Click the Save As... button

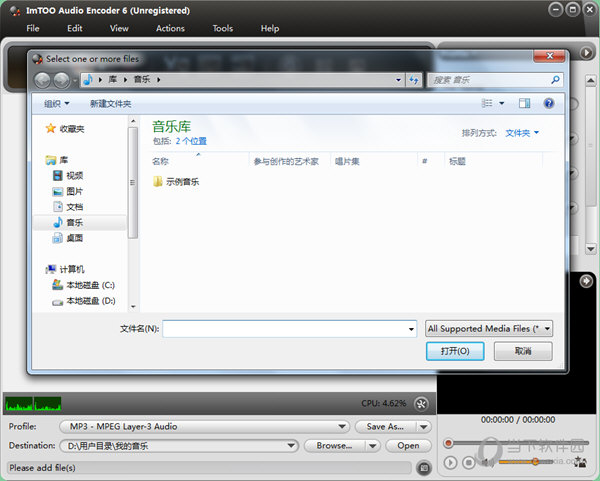(x=385, y=427)
